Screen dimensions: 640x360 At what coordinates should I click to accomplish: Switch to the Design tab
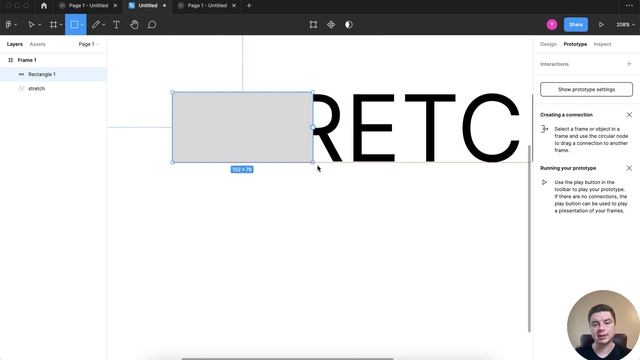(548, 44)
